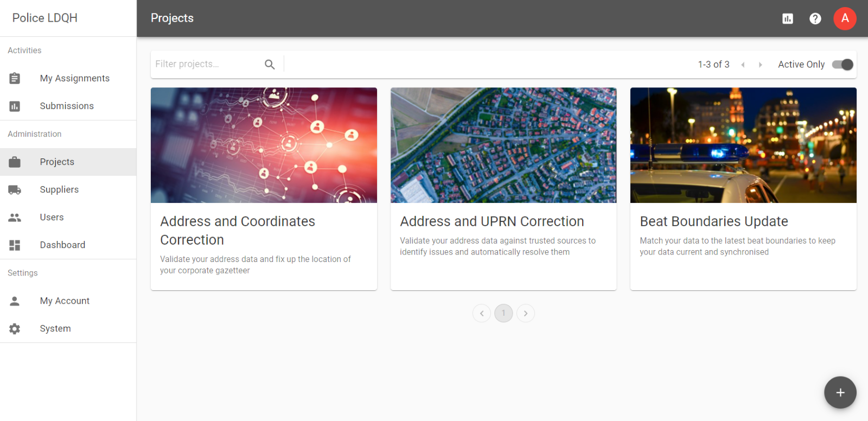This screenshot has width=868, height=421.
Task: Click the Administration section heading
Action: click(35, 134)
